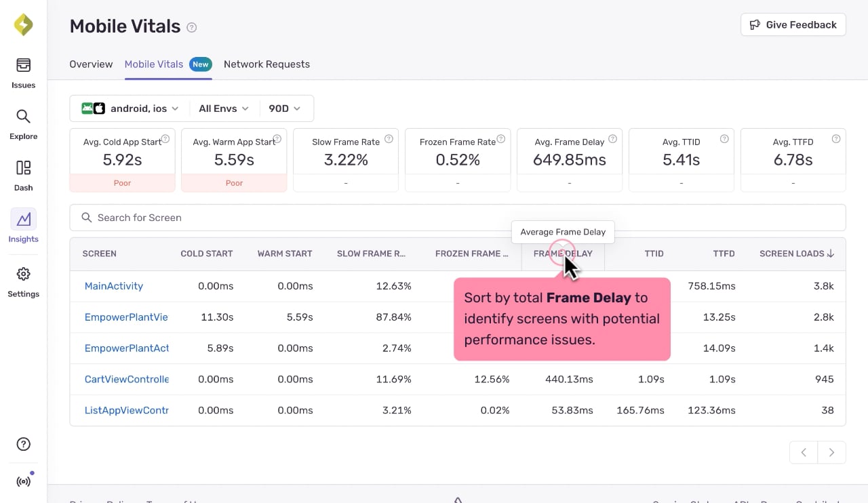The image size is (868, 503).
Task: Go to Dash dashboards icon
Action: click(23, 176)
